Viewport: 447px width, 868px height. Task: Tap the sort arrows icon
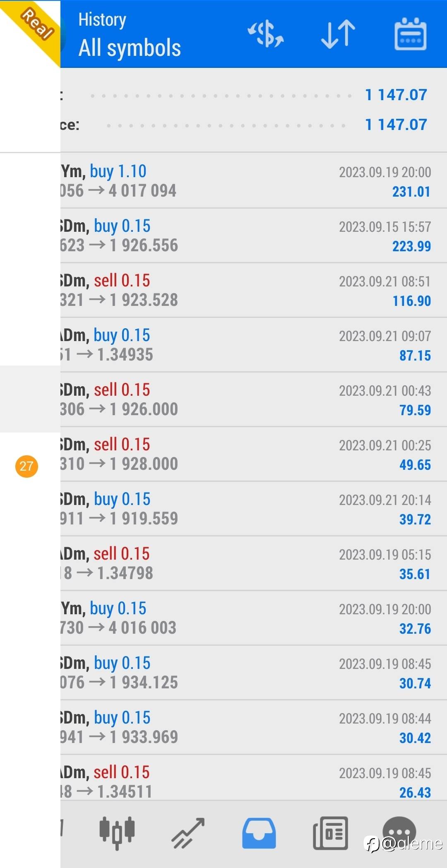pos(338,34)
